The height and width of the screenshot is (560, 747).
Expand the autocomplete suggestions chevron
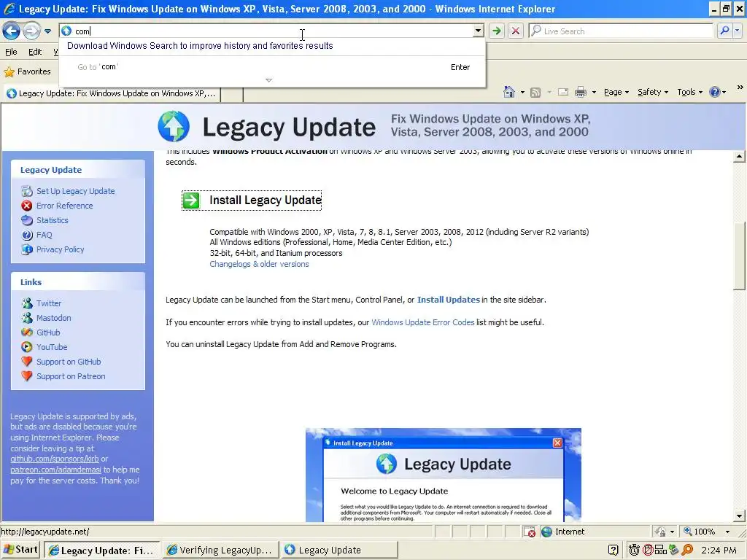tap(268, 80)
